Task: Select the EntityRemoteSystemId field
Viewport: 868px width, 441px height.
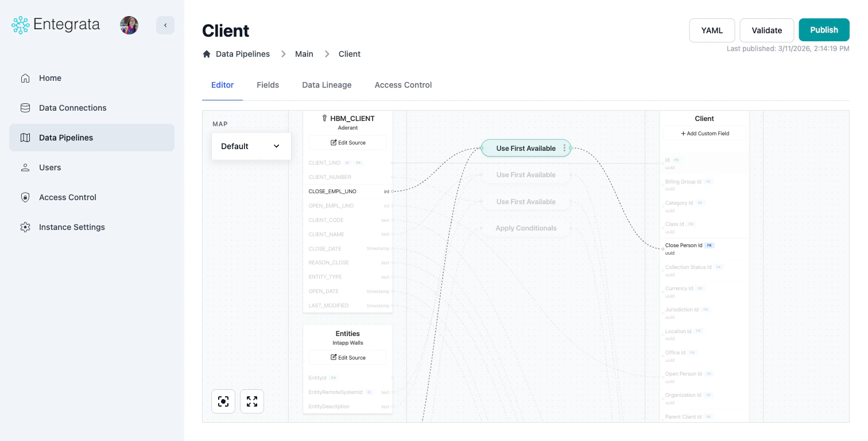Action: point(348,392)
